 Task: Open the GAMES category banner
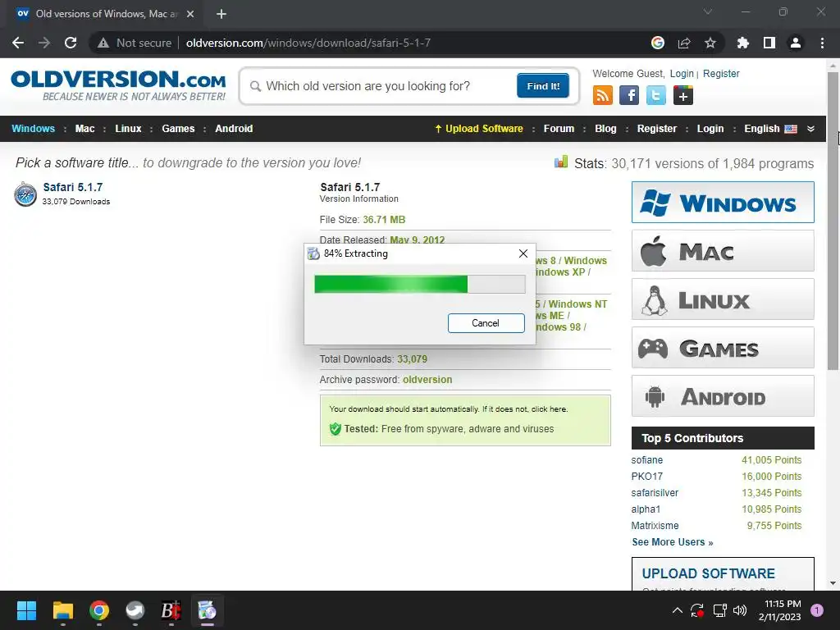(x=723, y=348)
